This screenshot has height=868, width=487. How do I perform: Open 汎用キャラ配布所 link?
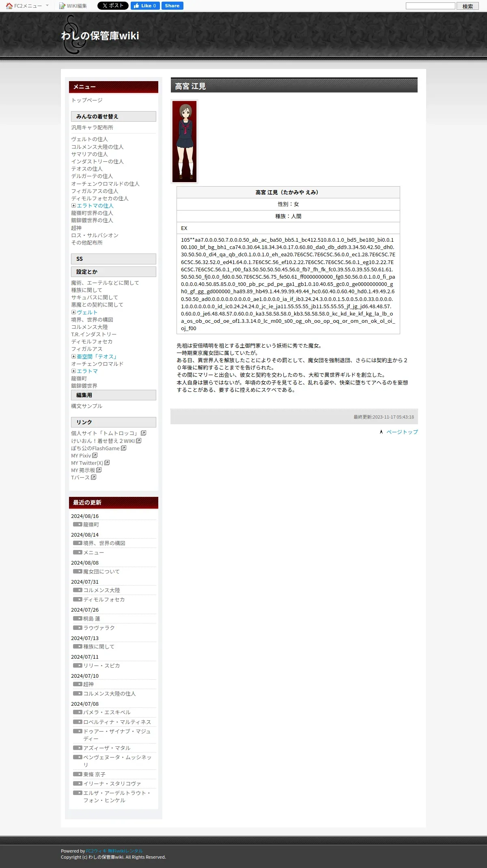(x=92, y=127)
